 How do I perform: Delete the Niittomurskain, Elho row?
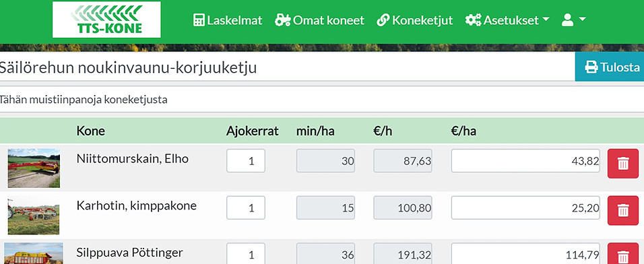(x=622, y=164)
